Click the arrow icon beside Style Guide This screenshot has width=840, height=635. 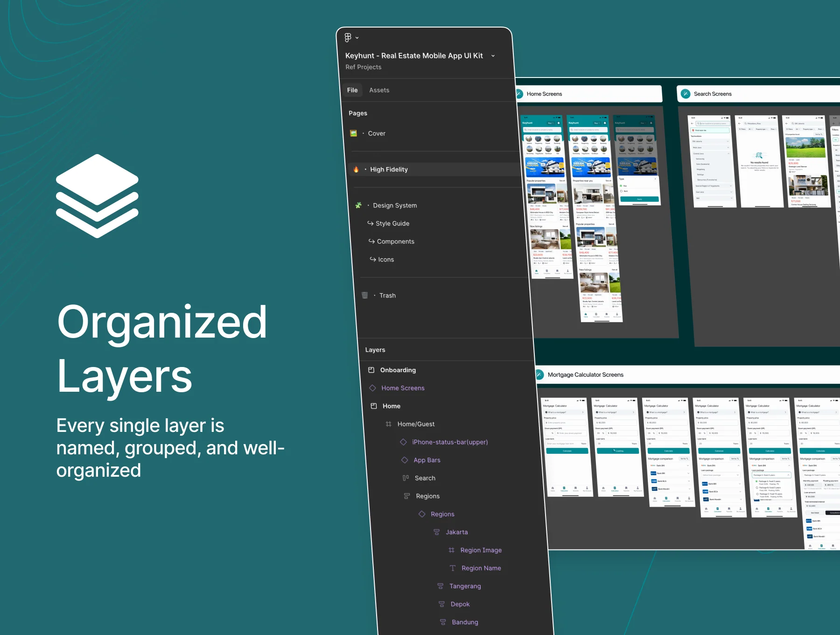click(371, 223)
